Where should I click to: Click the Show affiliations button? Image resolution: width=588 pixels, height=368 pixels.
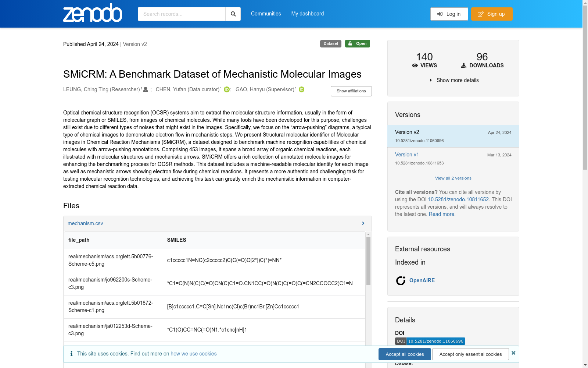coord(351,91)
